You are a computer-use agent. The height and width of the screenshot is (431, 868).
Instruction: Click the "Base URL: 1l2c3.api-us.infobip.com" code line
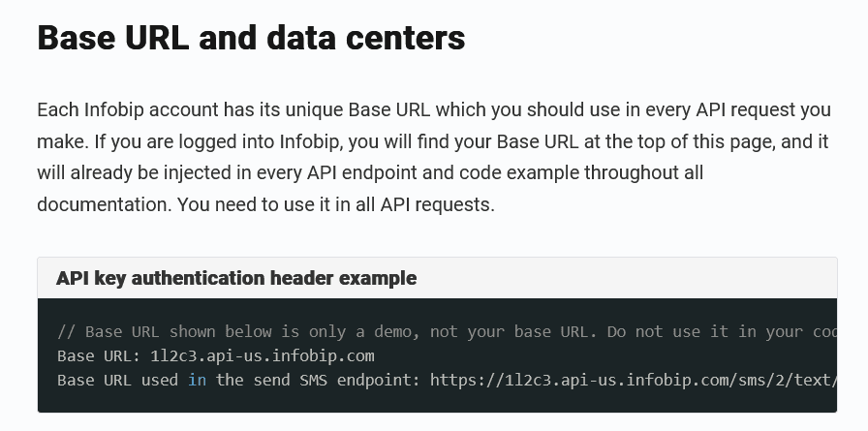pyautogui.click(x=215, y=355)
